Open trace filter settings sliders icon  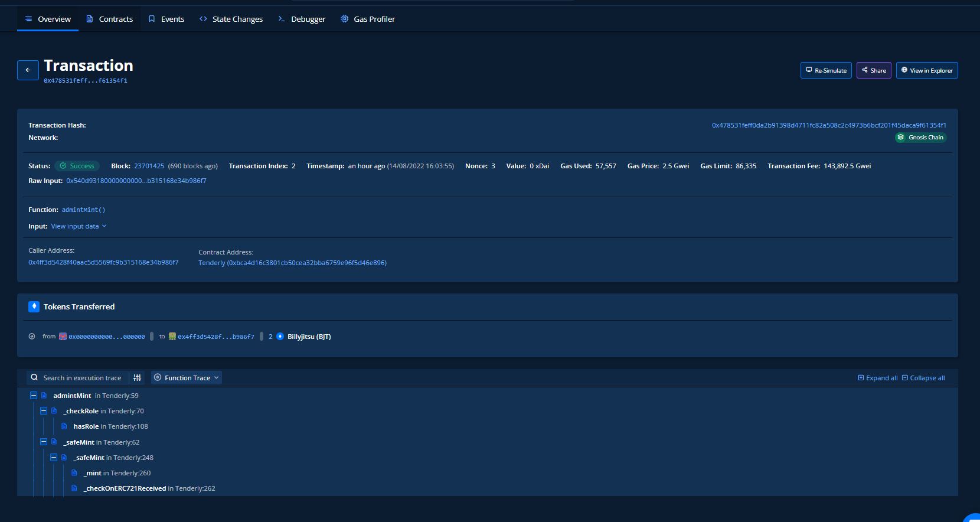[137, 378]
